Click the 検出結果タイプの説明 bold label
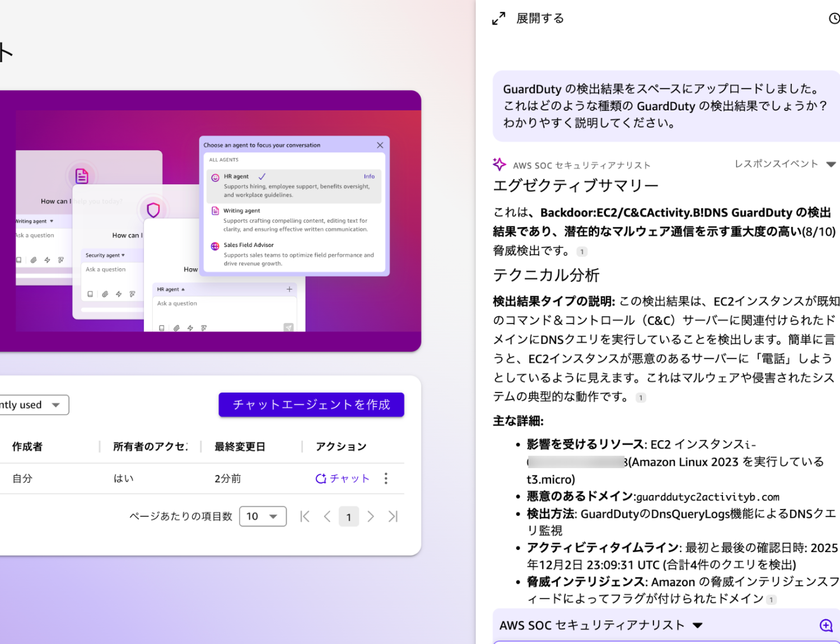 [x=554, y=301]
